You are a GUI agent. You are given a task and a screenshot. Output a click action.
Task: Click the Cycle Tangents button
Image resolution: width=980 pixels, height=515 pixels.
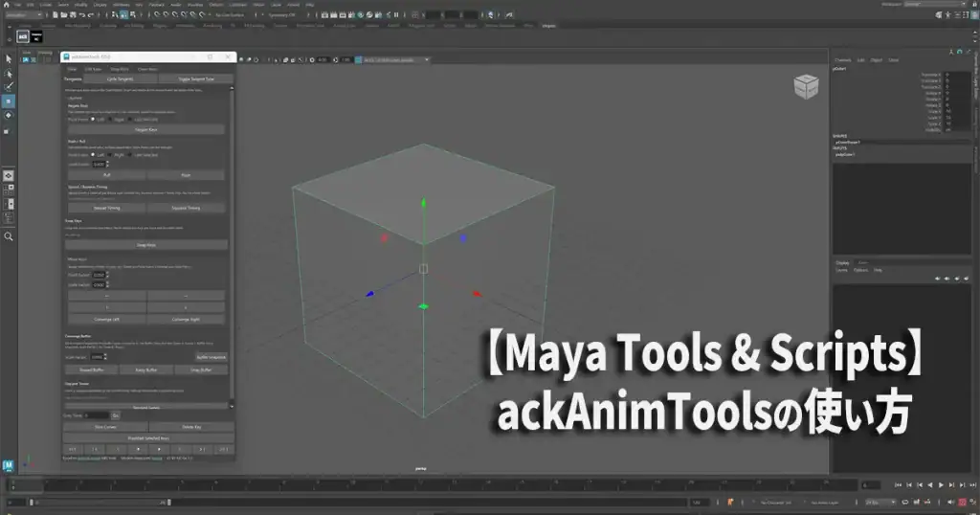point(120,78)
